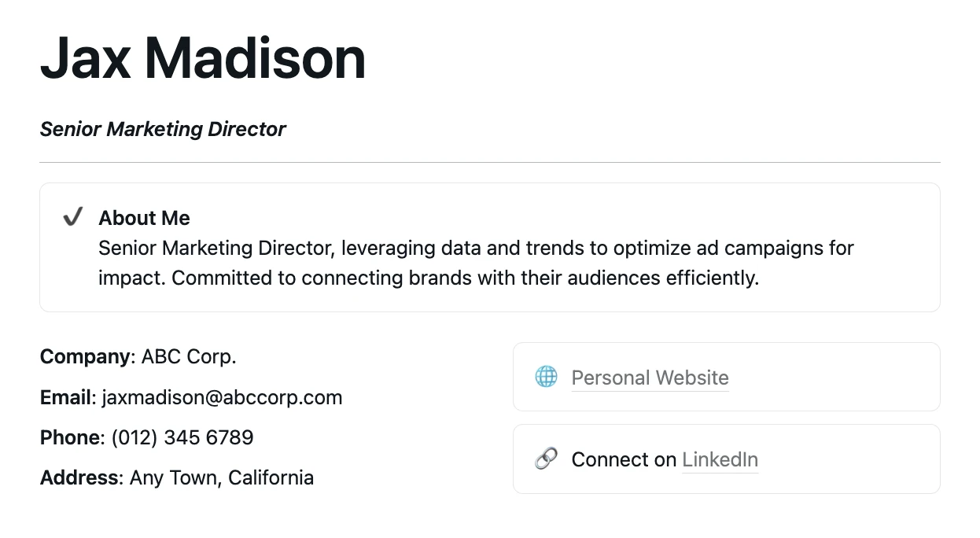Click the email jaxmadison@abccorp.com
This screenshot has width=980, height=538.
click(223, 397)
